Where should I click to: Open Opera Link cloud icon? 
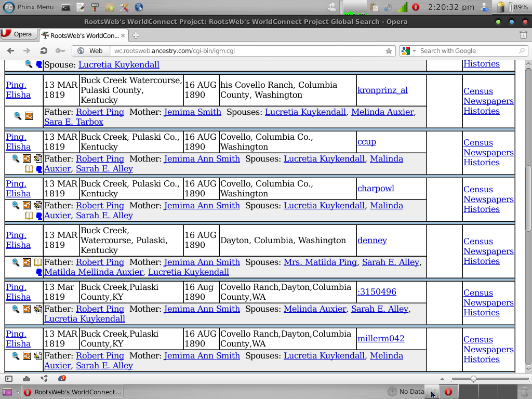coord(26,379)
